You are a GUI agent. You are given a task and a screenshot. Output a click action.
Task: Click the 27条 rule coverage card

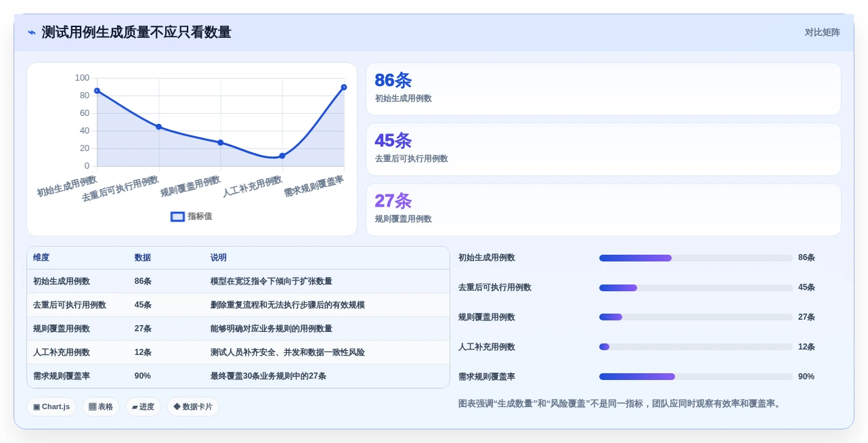(x=603, y=210)
